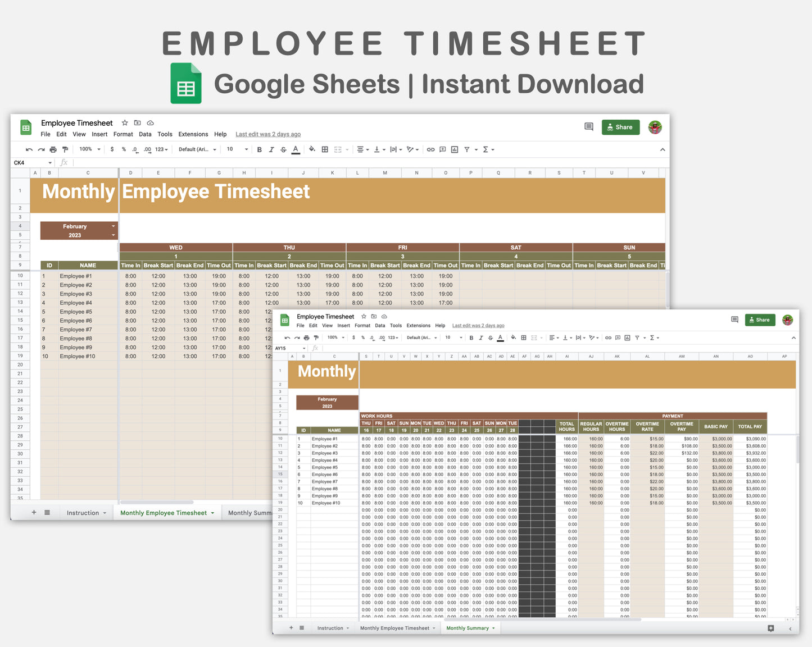Click the Insert chart icon
Screen dimensions: 812x647
(x=454, y=149)
